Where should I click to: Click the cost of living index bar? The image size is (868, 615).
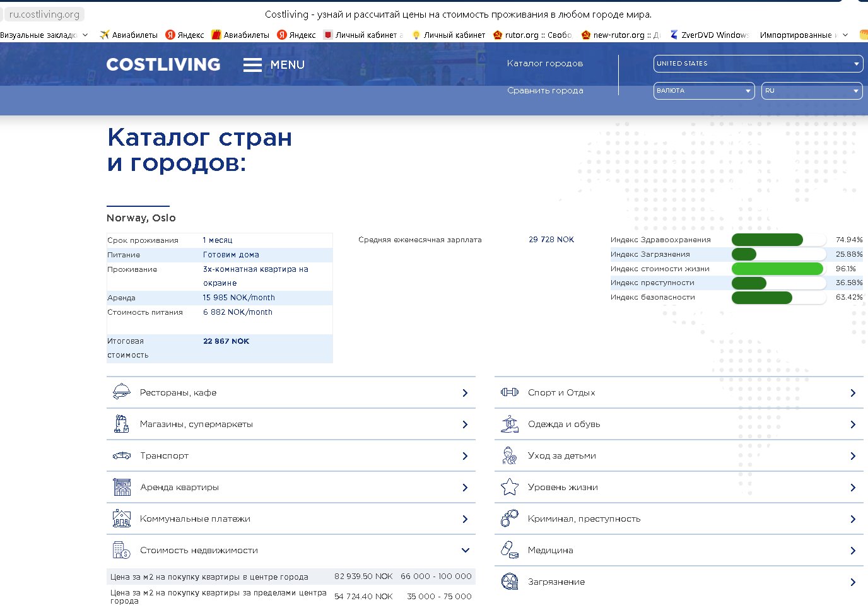click(778, 269)
